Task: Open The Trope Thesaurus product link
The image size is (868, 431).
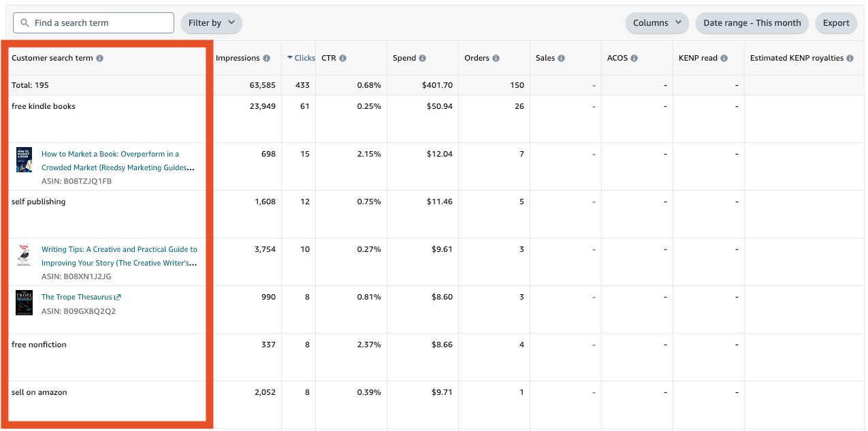Action: point(76,298)
